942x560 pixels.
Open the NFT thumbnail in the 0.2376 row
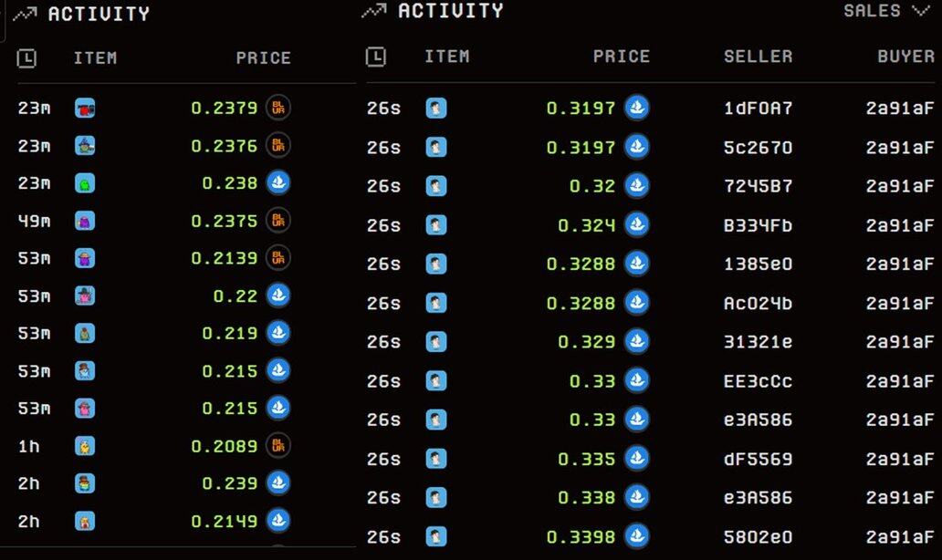[x=85, y=146]
